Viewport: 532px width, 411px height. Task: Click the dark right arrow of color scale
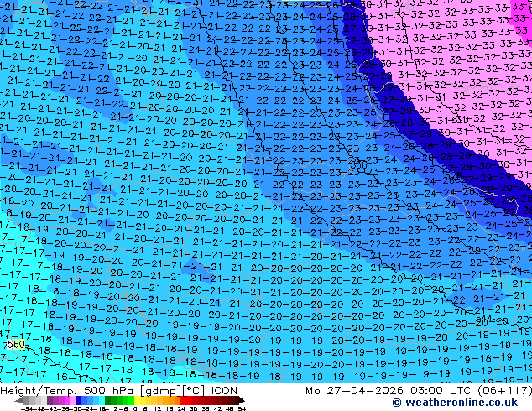point(242,400)
